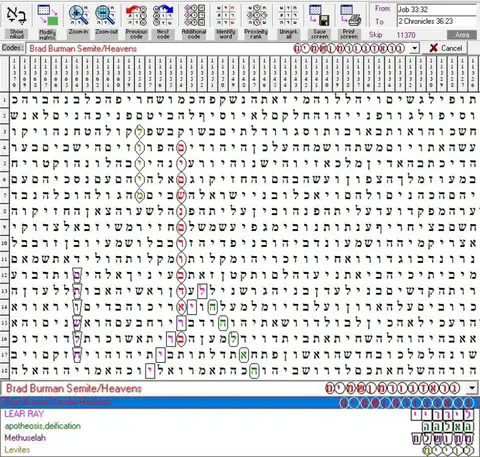Open the Additional code tool
The height and width of the screenshot is (457, 480).
point(194,22)
